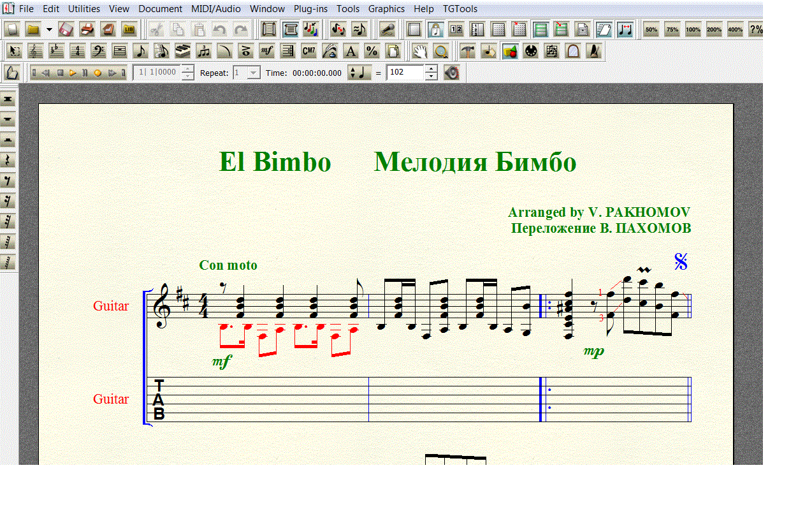Select the Time Signature tool
The height and width of the screenshot is (521, 812).
pos(77,52)
